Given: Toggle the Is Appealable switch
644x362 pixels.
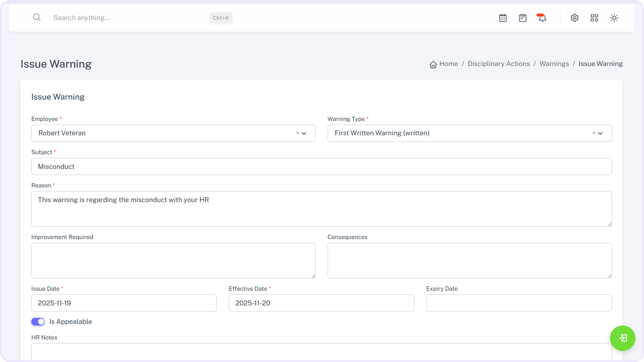Looking at the screenshot, I should point(38,322).
